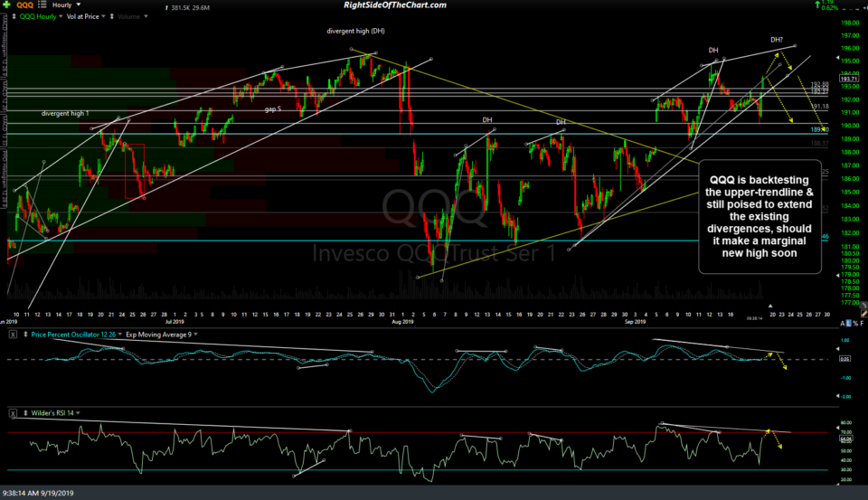Expand Price Percent Oscillator 12 26 dropdown
The height and width of the screenshot is (500, 868).
click(119, 335)
